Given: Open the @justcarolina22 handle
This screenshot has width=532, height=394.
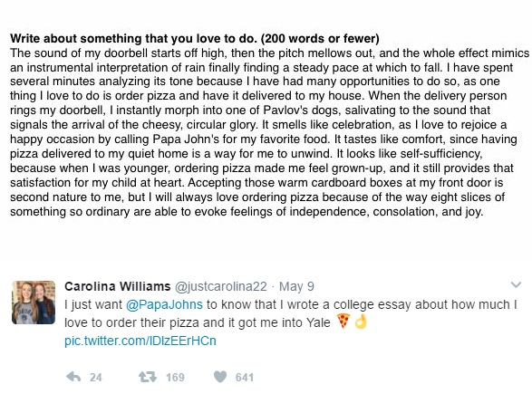Looking at the screenshot, I should 221,287.
